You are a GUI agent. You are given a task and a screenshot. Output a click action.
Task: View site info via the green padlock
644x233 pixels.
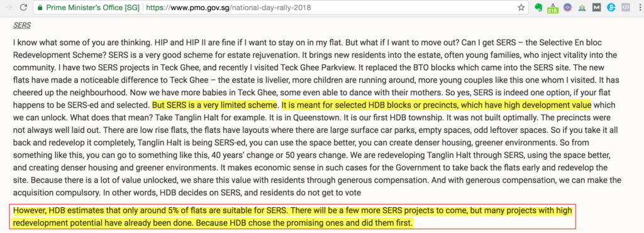point(40,8)
